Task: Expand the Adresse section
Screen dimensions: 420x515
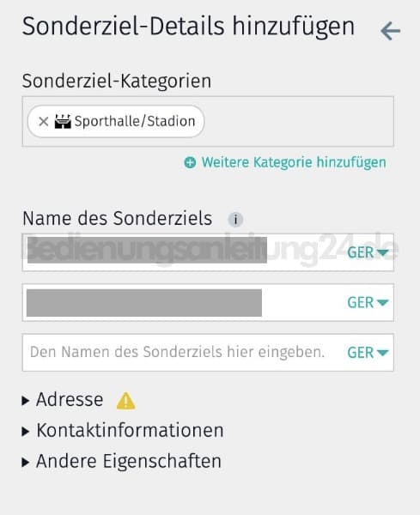Action: [x=70, y=400]
